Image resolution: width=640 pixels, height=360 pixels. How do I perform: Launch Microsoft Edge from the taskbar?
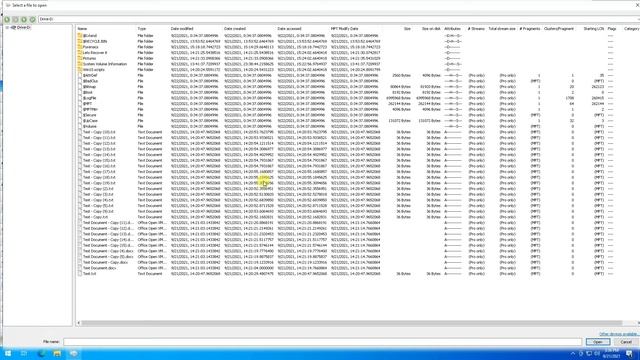click(x=41, y=353)
